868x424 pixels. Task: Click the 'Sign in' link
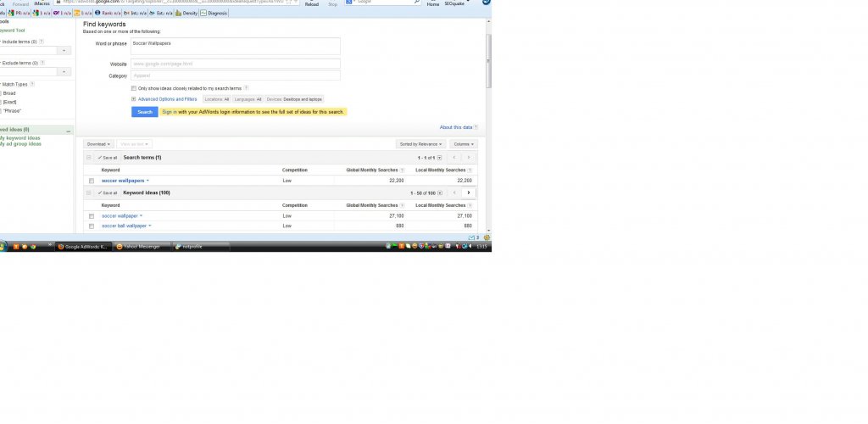pos(170,112)
